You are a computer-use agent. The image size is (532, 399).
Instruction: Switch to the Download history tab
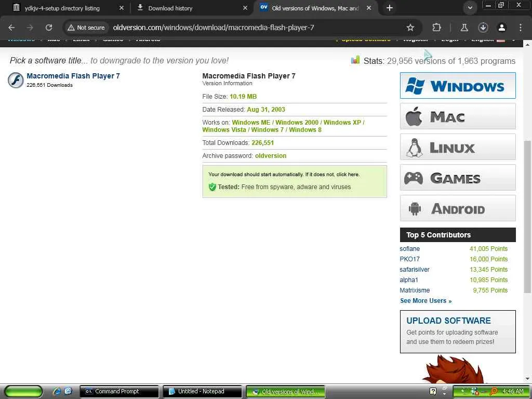coord(170,8)
